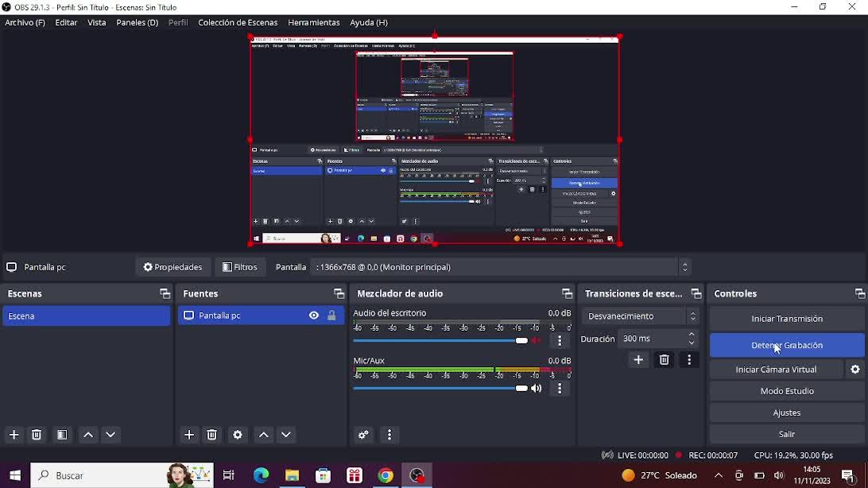This screenshot has height=488, width=868.
Task: Expand the Pantalla monitor selection dropdown
Action: (x=684, y=267)
